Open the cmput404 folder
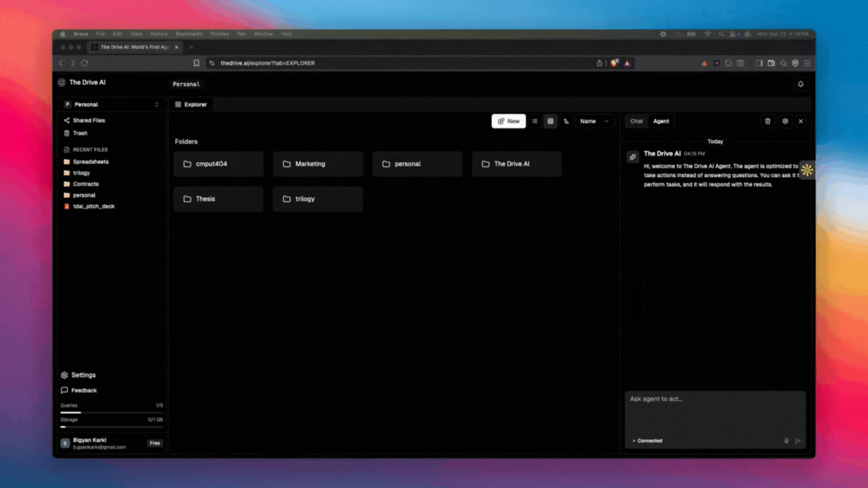 tap(219, 163)
